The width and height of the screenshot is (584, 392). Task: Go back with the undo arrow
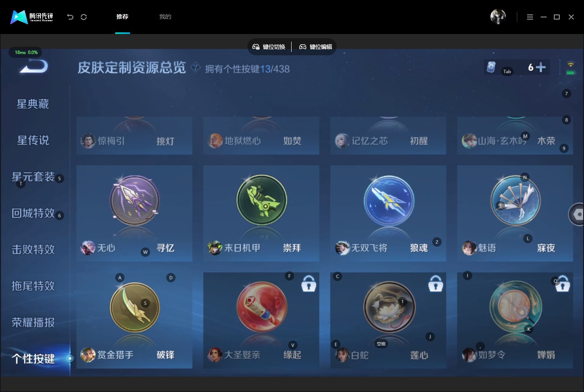coord(70,17)
